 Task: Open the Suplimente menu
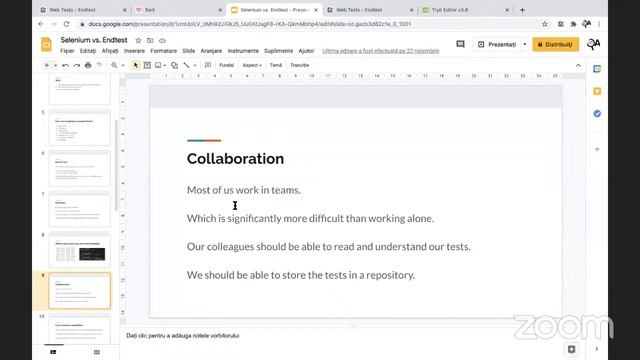[278, 51]
